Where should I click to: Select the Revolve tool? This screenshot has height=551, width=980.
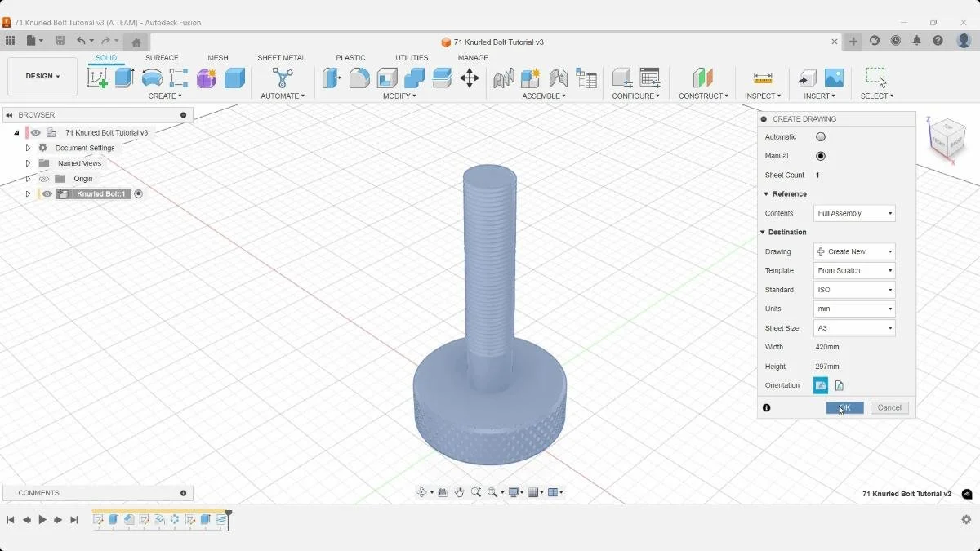tap(152, 78)
